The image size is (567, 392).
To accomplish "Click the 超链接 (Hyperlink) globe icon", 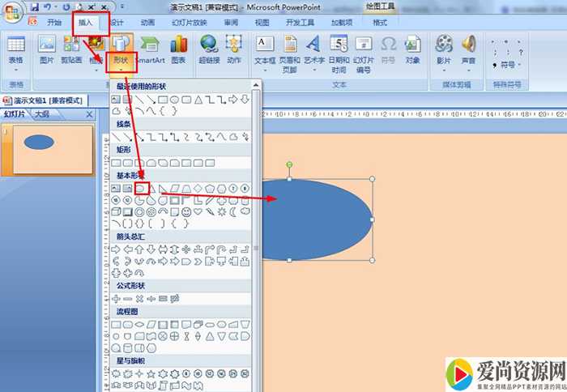I will pos(209,49).
